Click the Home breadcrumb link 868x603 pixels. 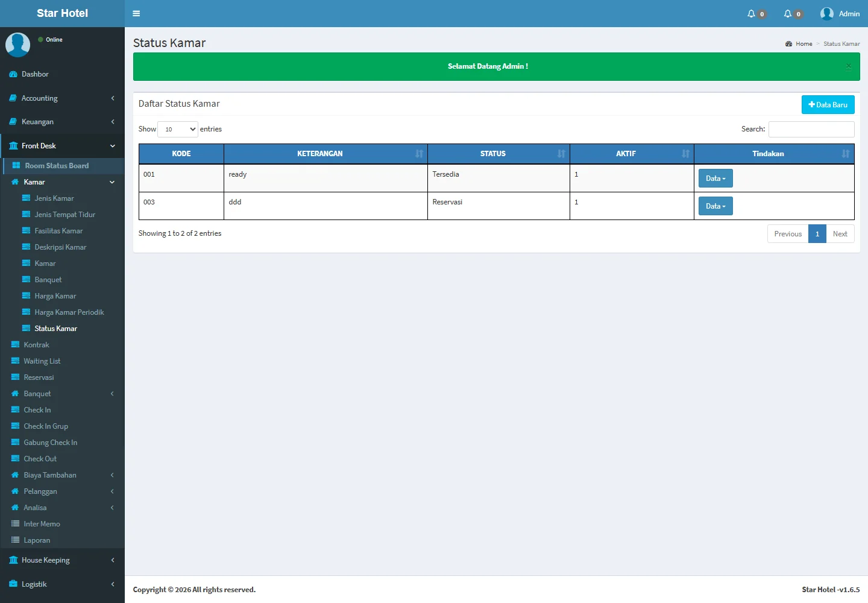[x=804, y=44]
